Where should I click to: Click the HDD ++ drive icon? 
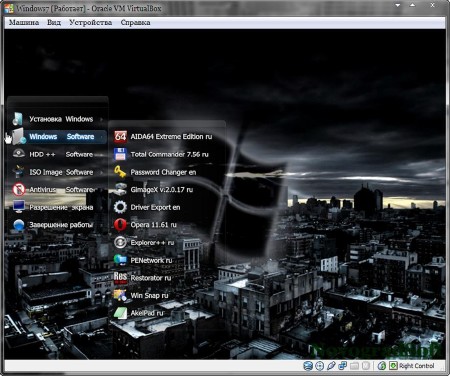pos(19,154)
